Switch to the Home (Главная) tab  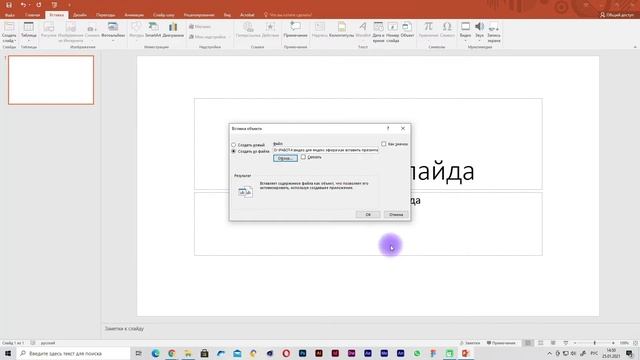pos(32,15)
